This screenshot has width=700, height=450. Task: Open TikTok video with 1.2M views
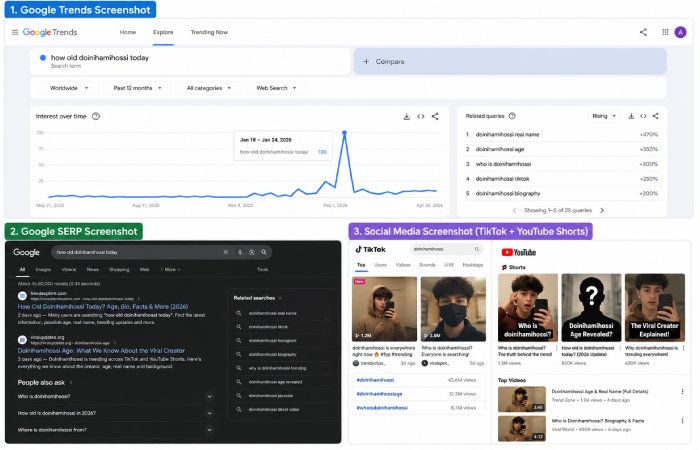point(384,309)
